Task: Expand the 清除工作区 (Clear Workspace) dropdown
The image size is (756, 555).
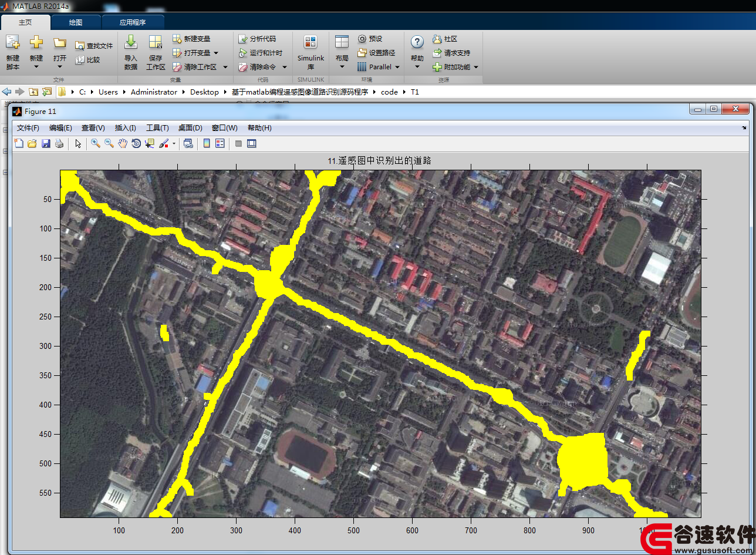Action: 225,67
